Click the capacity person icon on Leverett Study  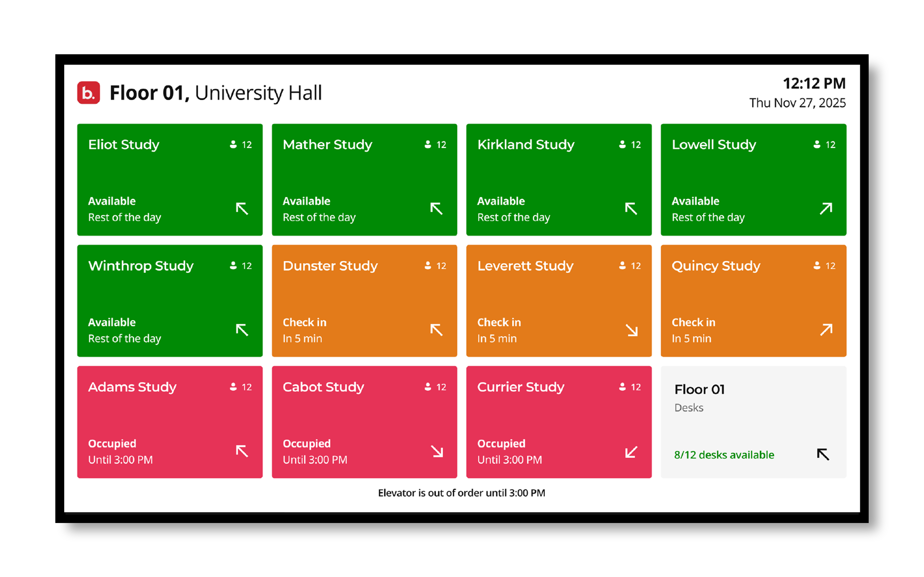(622, 265)
